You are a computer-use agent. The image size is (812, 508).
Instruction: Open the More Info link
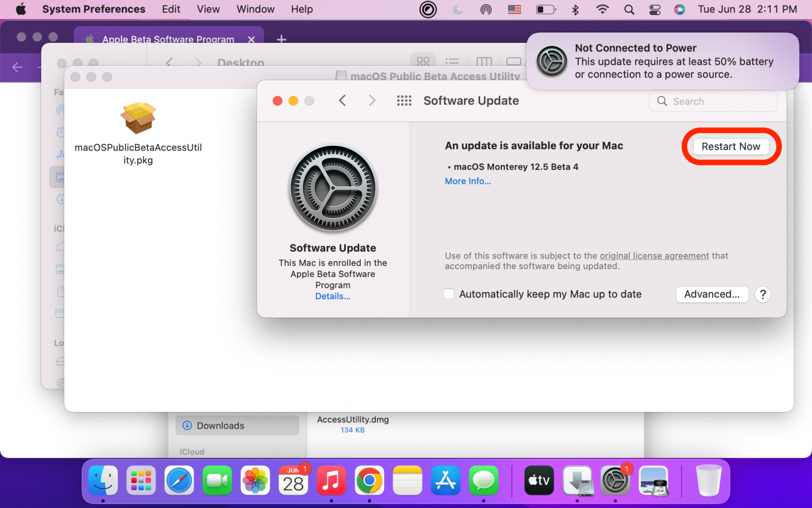[x=468, y=181]
